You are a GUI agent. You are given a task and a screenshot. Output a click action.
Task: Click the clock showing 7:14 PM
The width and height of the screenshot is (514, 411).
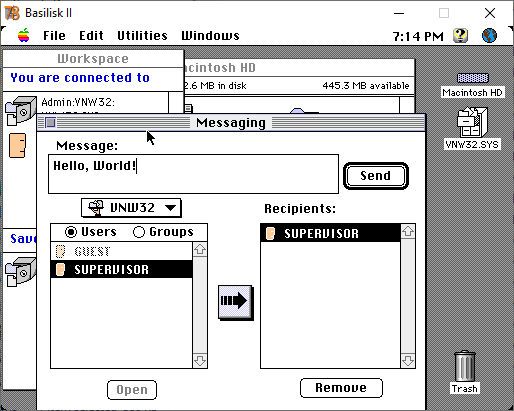[418, 36]
